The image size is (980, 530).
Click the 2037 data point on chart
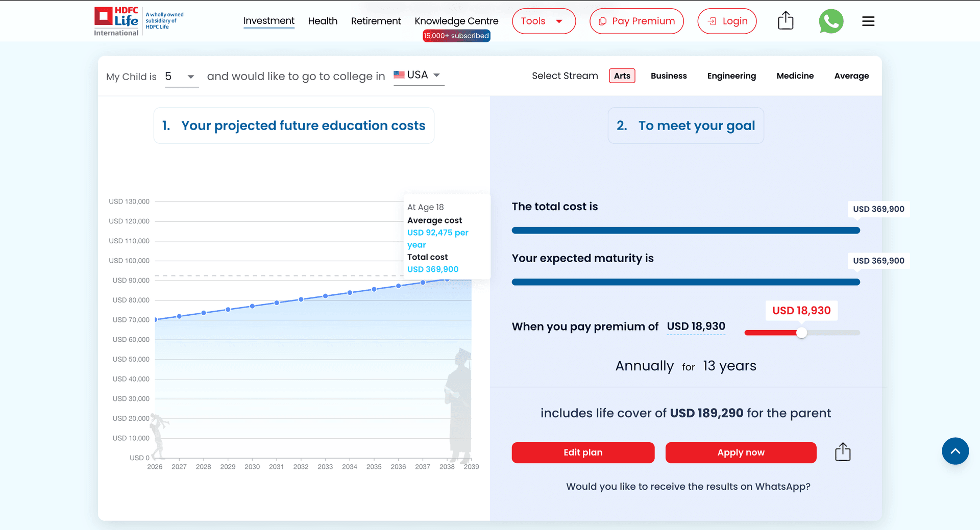click(x=423, y=283)
